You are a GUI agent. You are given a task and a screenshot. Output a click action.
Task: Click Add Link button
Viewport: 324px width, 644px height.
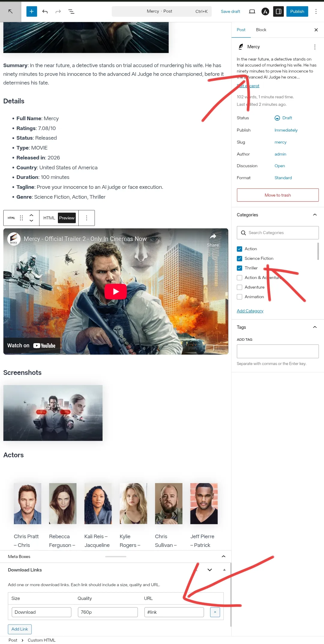point(20,629)
